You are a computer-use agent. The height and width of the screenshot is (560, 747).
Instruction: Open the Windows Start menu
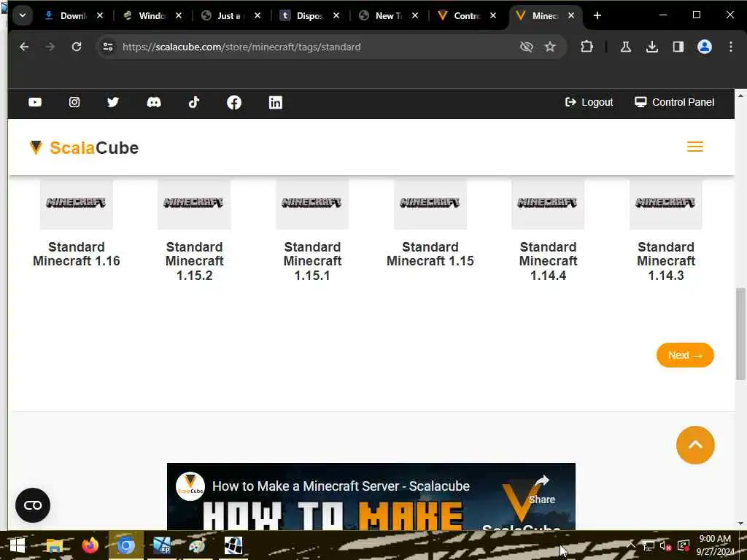(18, 545)
